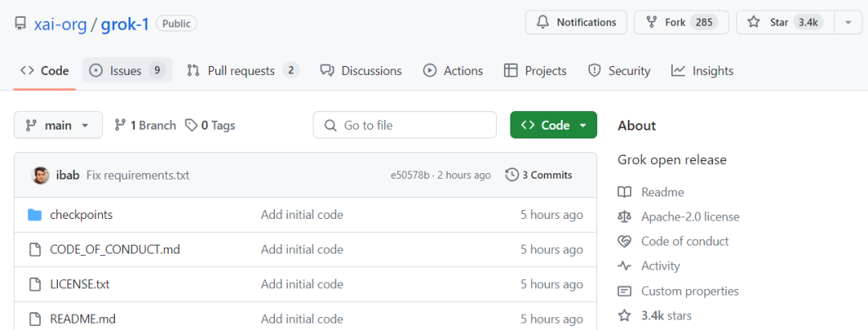Viewport: 868px width, 330px height.
Task: Click the Custom properties icon
Action: [624, 291]
